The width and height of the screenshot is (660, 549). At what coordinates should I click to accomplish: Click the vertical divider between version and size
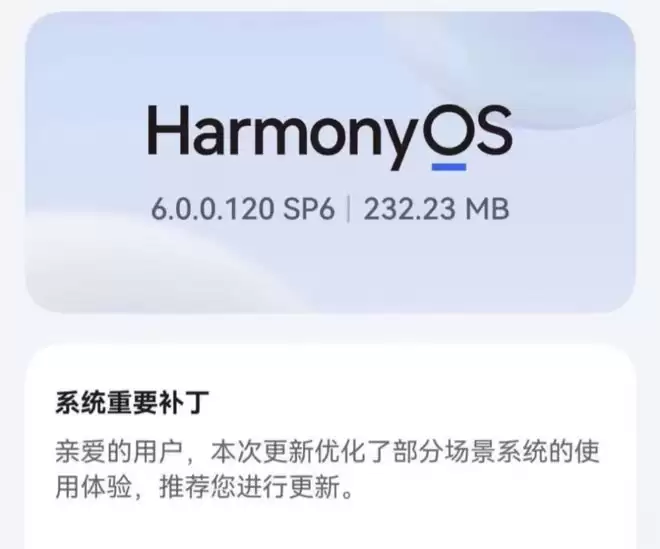coord(349,208)
